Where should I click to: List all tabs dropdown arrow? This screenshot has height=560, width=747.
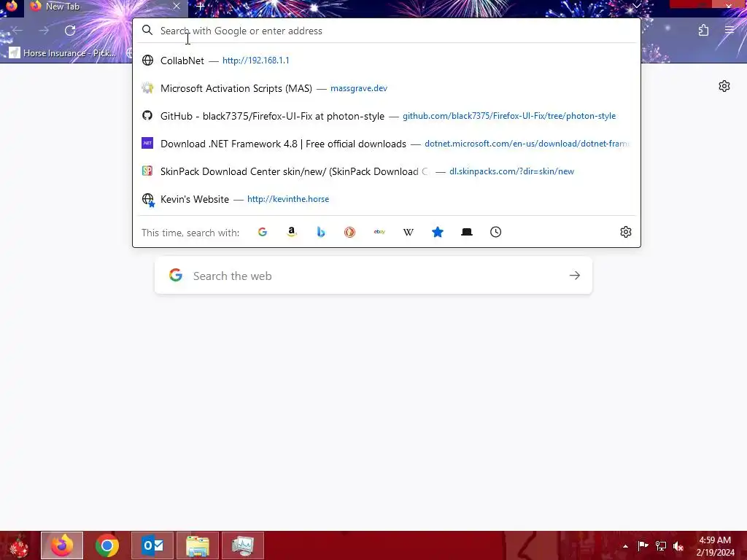tap(636, 6)
